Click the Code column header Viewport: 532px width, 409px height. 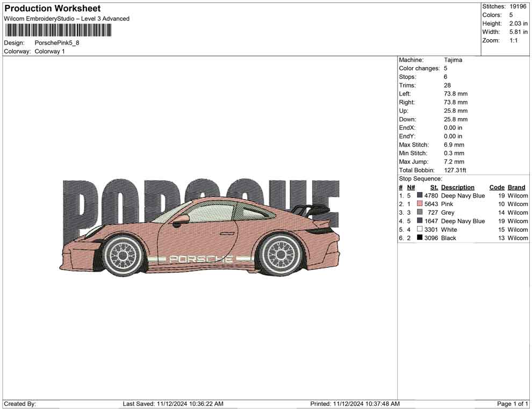click(x=496, y=187)
